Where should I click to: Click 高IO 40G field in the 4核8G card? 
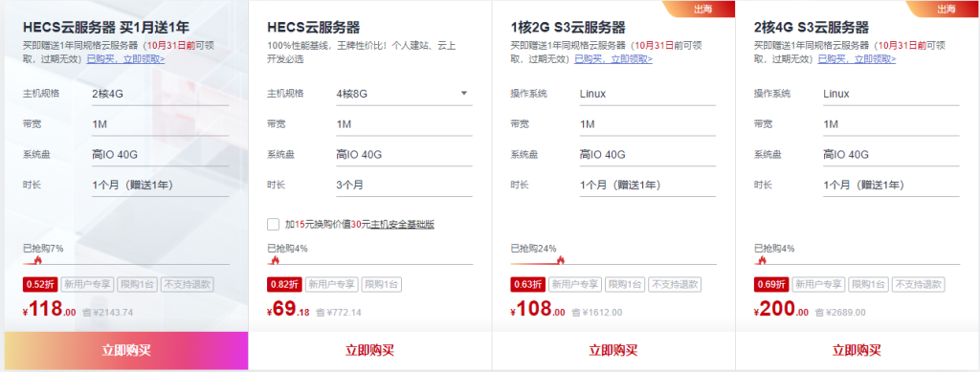[x=404, y=155]
